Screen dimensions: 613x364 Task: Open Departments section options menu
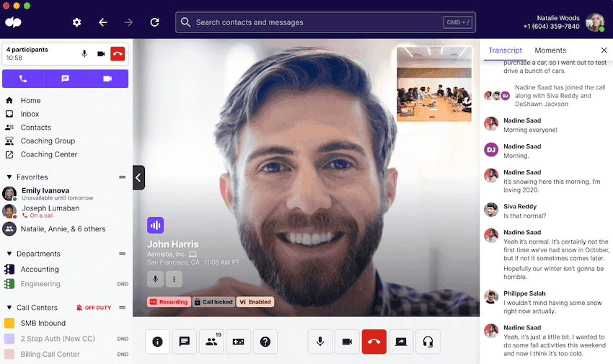pyautogui.click(x=123, y=254)
